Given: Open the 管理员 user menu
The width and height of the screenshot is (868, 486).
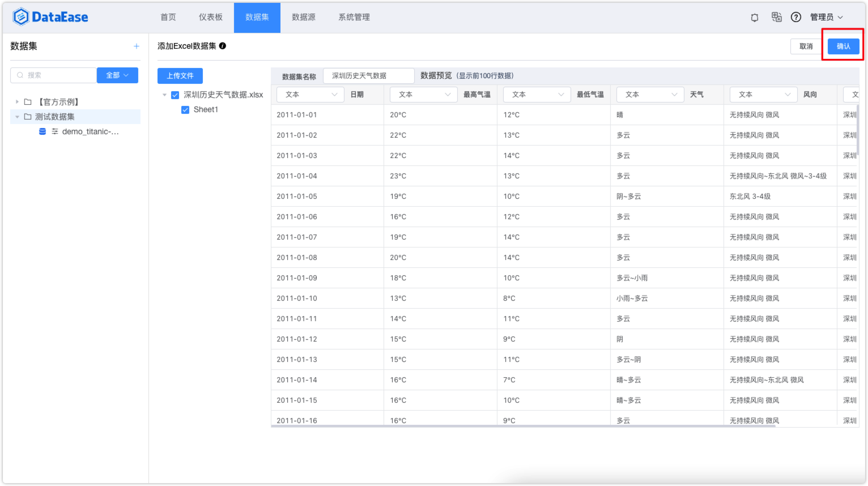Looking at the screenshot, I should [x=826, y=17].
